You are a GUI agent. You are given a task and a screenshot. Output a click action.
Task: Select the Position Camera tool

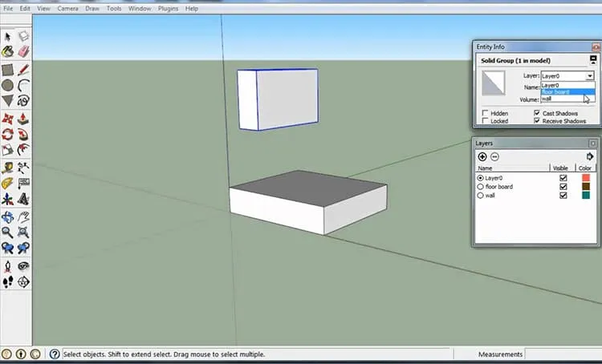point(8,266)
